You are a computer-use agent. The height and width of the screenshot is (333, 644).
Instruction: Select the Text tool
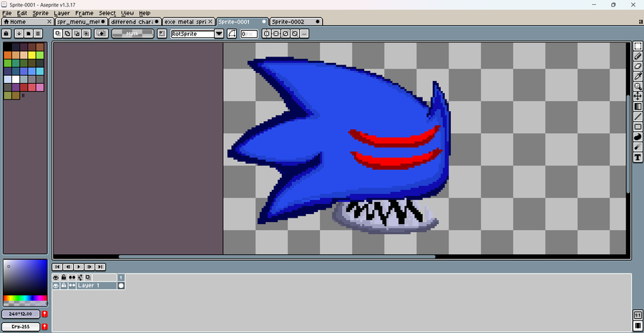(638, 157)
